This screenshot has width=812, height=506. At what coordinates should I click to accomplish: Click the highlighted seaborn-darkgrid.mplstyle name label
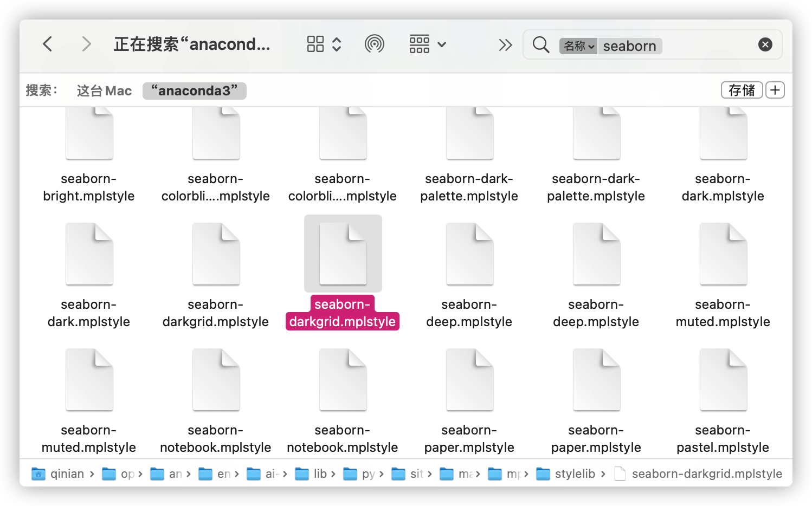click(x=343, y=313)
